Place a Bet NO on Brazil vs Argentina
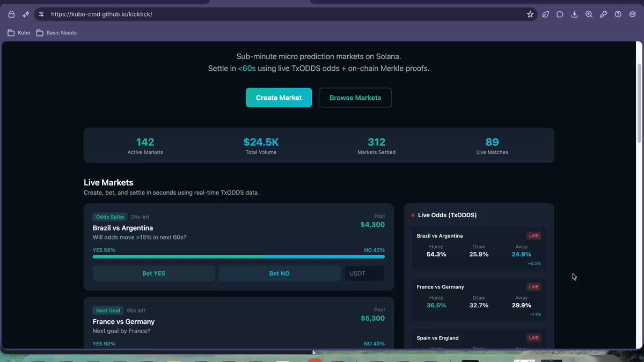The image size is (644, 362). pyautogui.click(x=279, y=274)
